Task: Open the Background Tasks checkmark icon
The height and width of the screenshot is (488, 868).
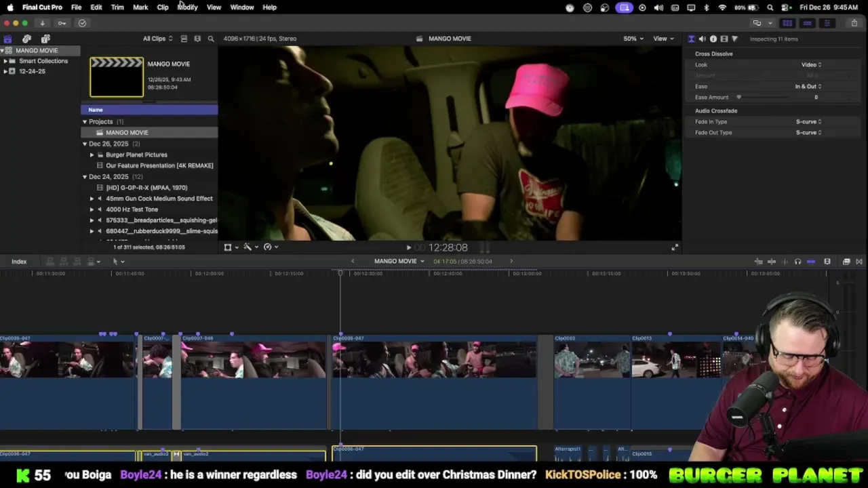Action: [x=82, y=23]
